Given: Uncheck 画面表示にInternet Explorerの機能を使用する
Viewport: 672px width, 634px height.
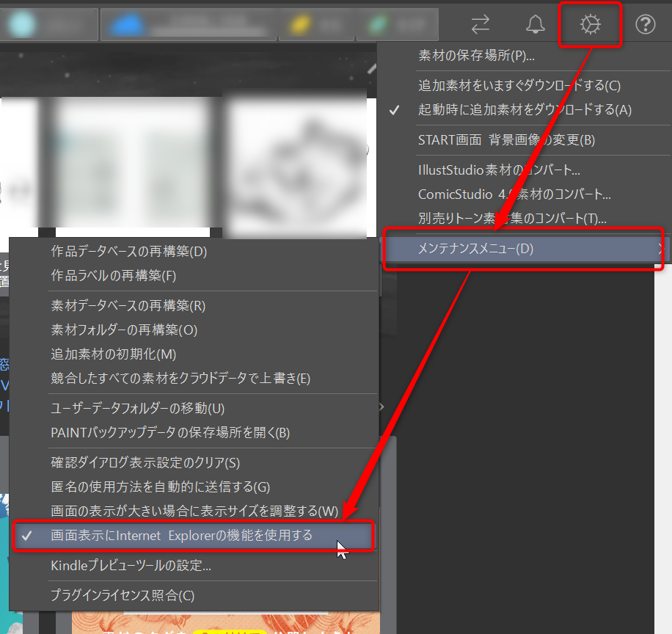Looking at the screenshot, I should (181, 536).
